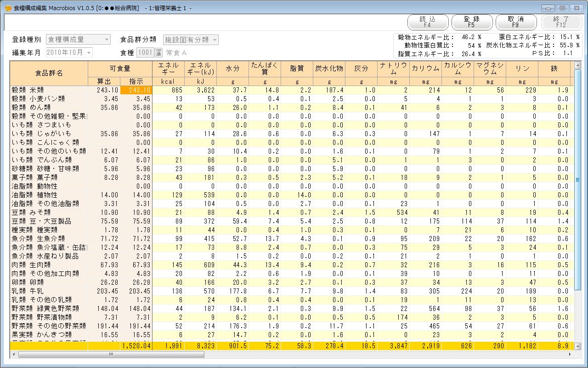
Task: Click the たんぱく質 column header
Action: click(x=265, y=69)
